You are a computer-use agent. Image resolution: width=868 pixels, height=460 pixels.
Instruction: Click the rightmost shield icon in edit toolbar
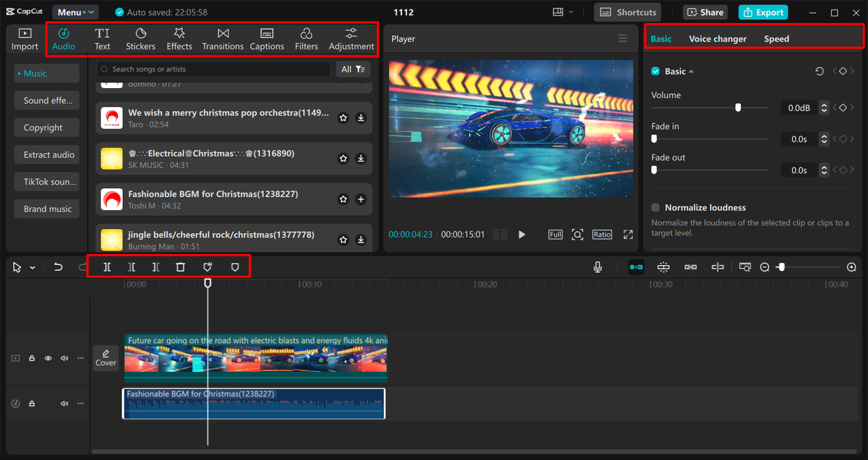point(235,267)
